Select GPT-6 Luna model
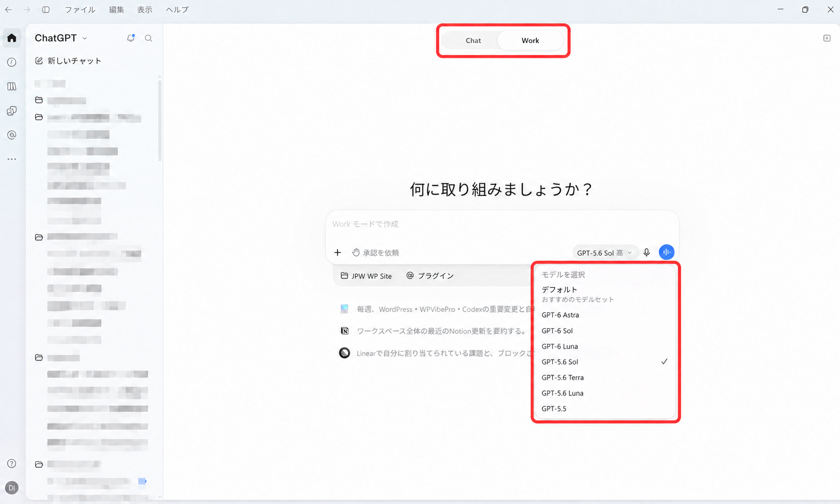The height and width of the screenshot is (504, 840). pyautogui.click(x=605, y=346)
